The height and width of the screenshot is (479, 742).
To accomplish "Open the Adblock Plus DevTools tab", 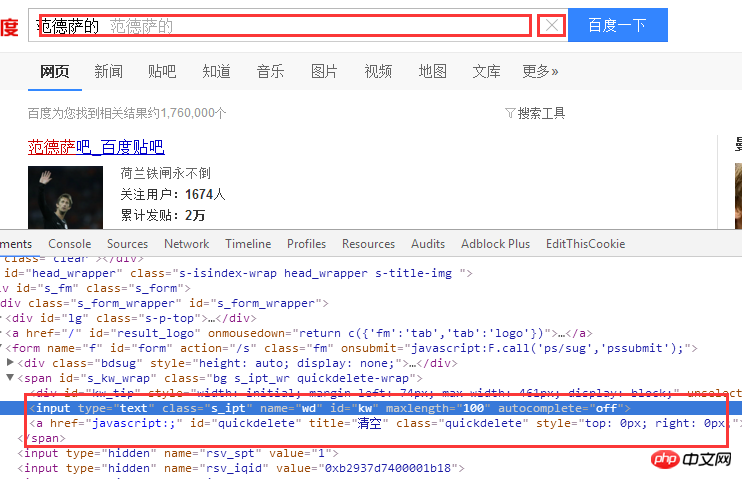I will 495,244.
